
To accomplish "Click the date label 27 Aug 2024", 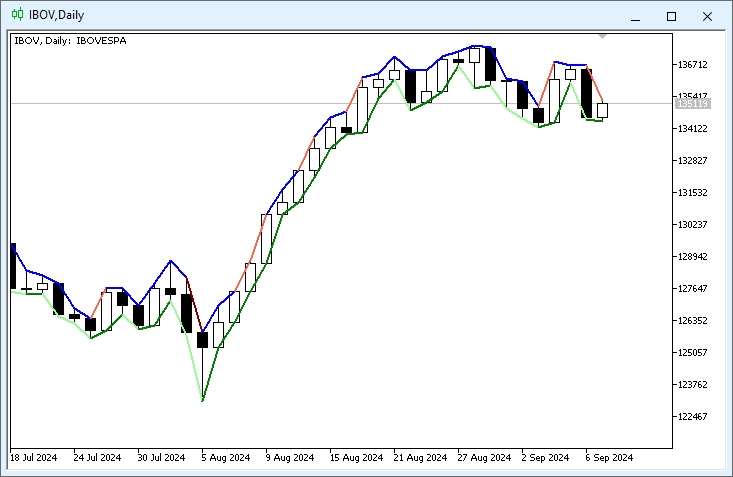I will [x=484, y=457].
